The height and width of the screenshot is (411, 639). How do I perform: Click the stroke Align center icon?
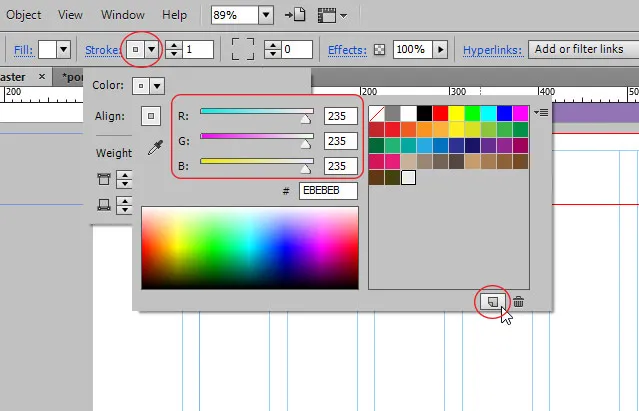pyautogui.click(x=151, y=116)
